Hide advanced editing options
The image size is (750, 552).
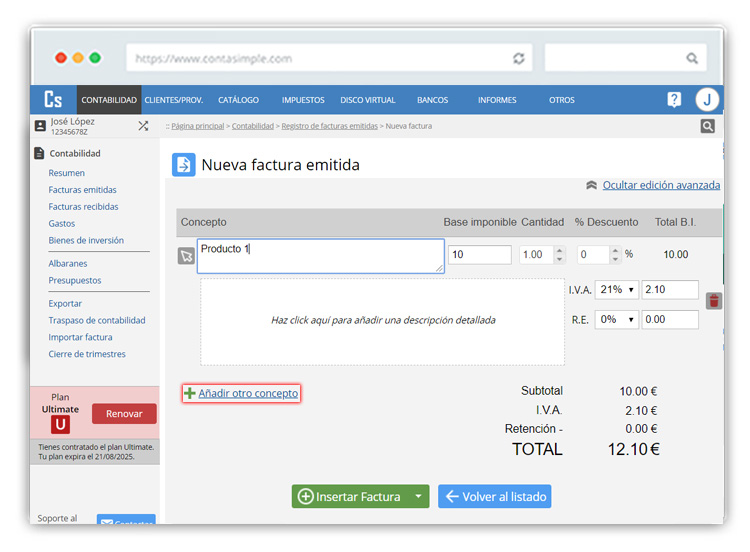pos(660,185)
